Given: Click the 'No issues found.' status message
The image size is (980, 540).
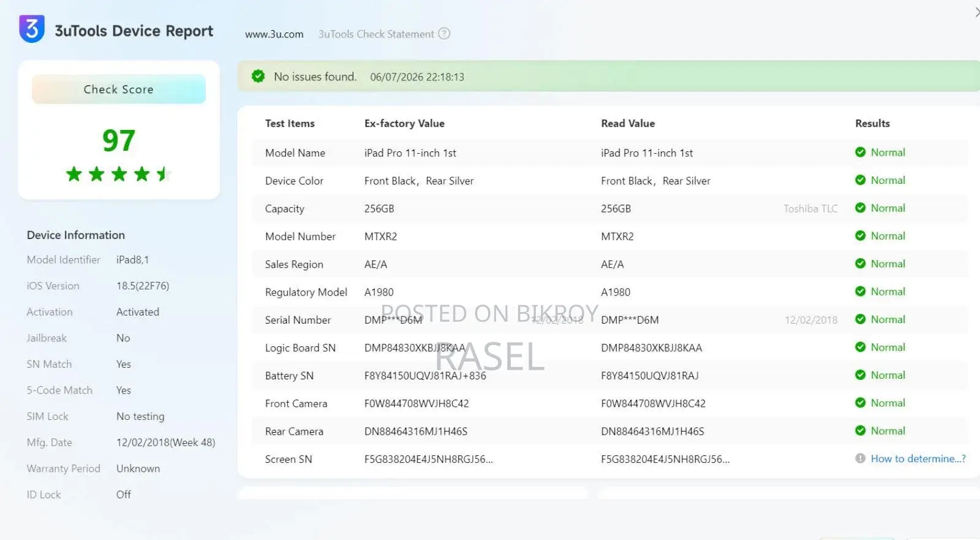Looking at the screenshot, I should (315, 77).
